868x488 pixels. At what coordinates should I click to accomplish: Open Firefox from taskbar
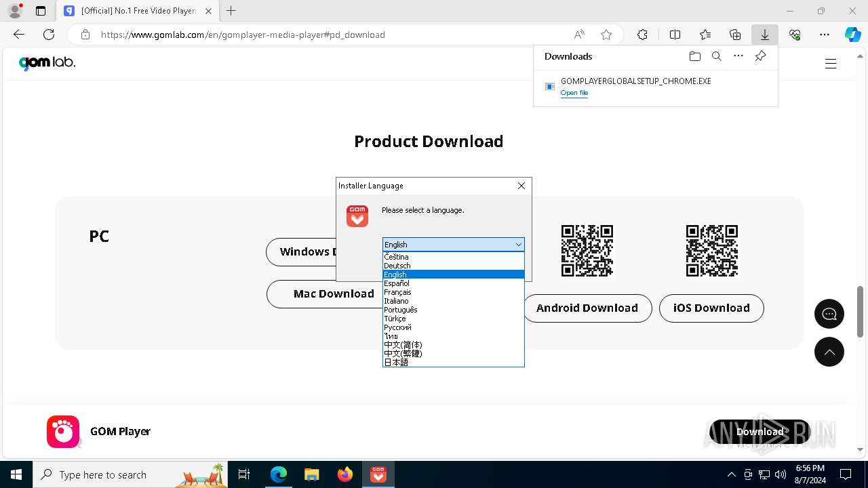(x=344, y=474)
